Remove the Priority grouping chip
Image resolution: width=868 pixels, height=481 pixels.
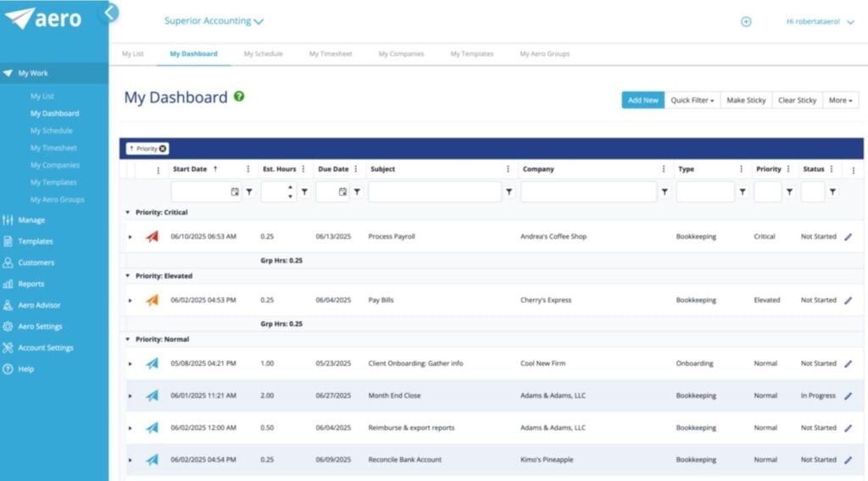(163, 149)
